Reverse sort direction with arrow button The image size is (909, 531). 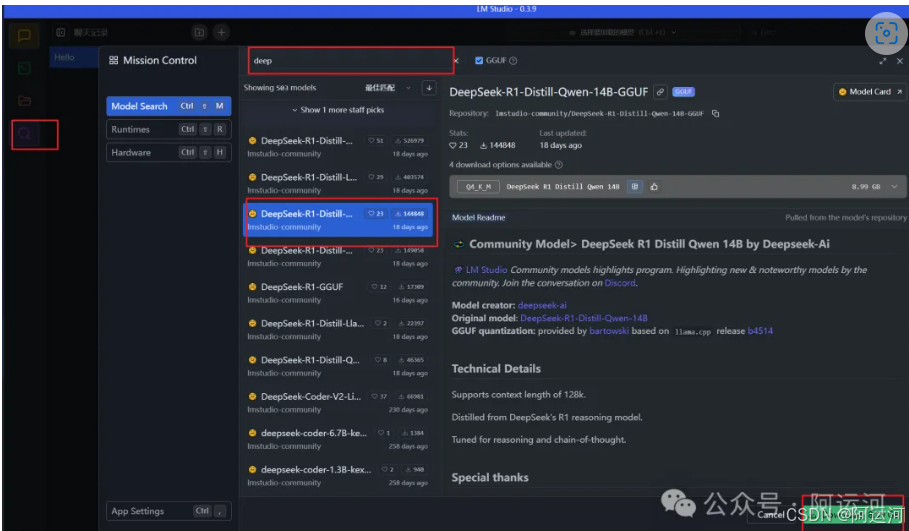click(x=429, y=88)
